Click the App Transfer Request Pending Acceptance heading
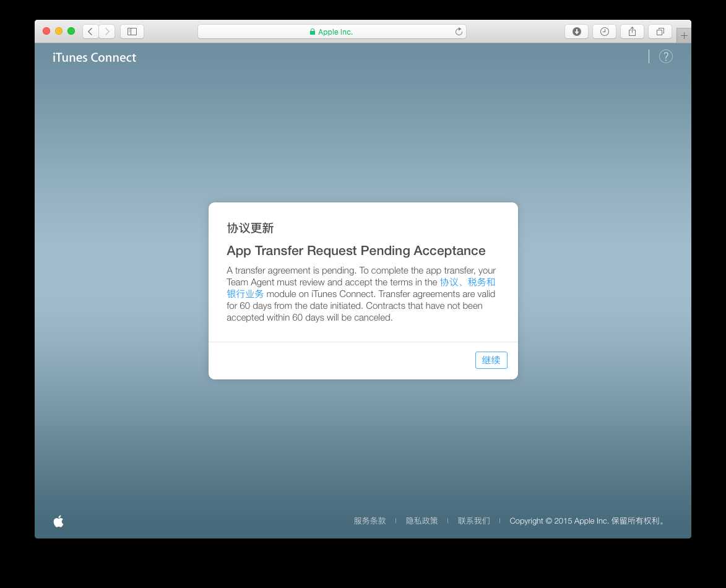 tap(356, 251)
